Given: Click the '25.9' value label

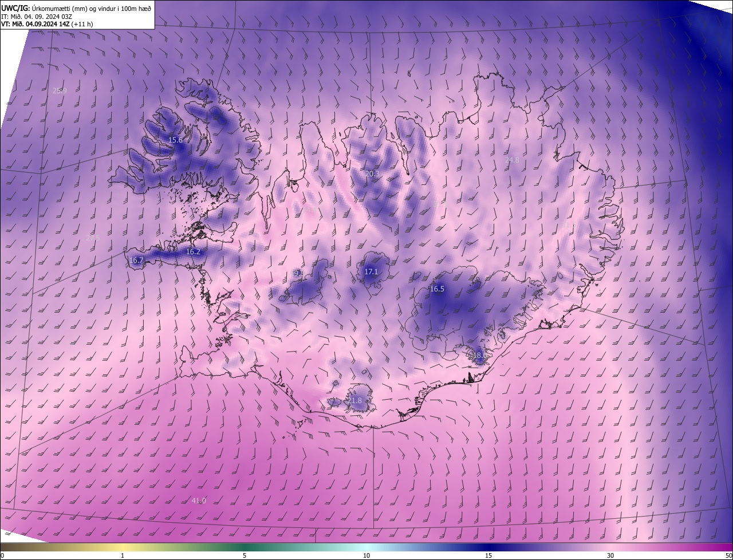Looking at the screenshot, I should [x=60, y=90].
